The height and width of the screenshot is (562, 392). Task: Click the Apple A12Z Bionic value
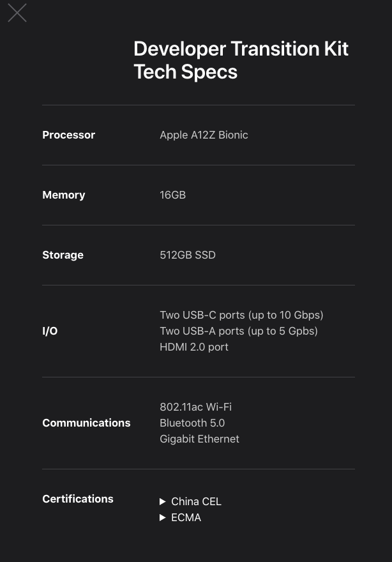204,135
